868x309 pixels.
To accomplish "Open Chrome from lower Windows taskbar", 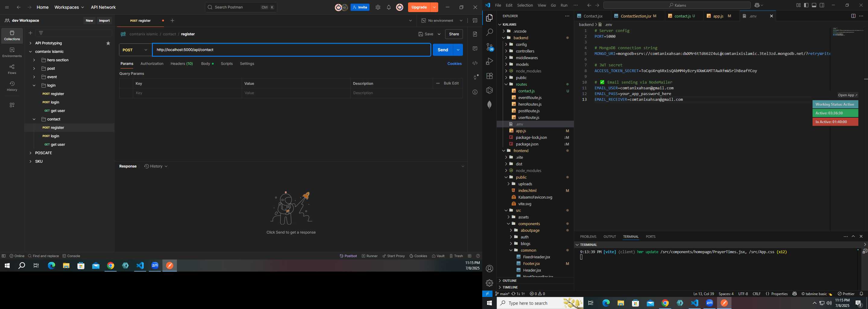I will pos(665,303).
